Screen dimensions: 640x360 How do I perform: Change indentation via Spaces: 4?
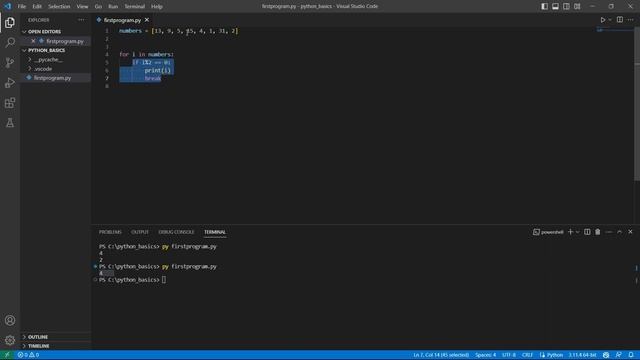[x=485, y=355]
